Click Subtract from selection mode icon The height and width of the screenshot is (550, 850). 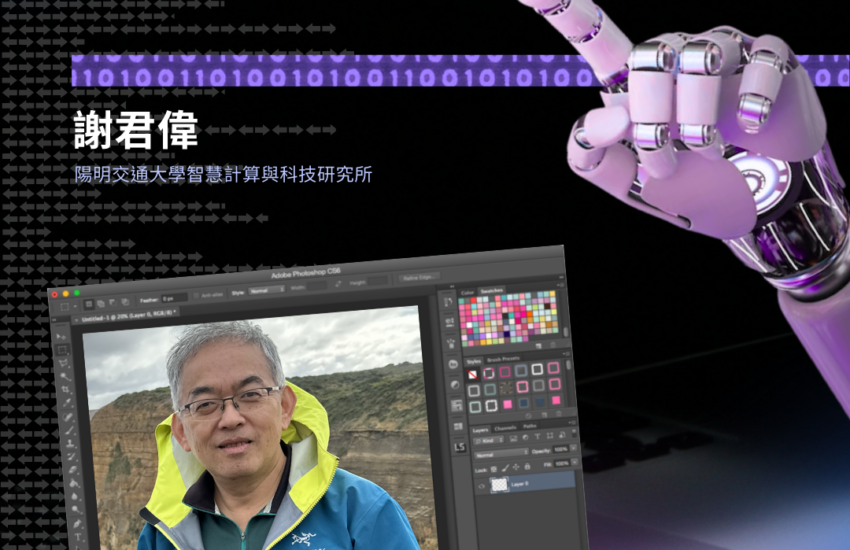click(x=113, y=302)
